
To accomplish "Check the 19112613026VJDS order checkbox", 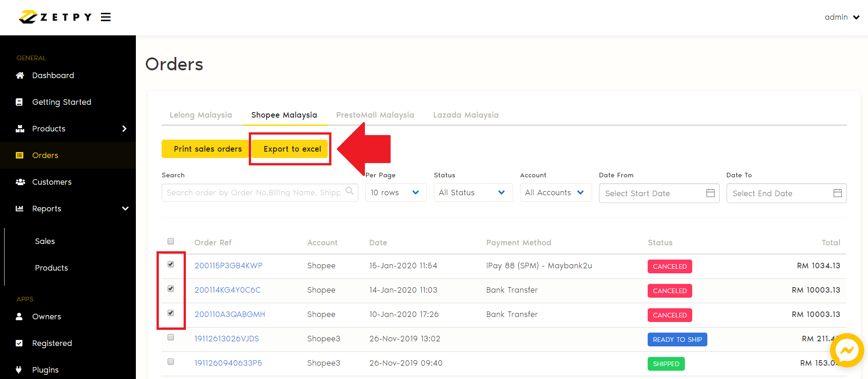I will tap(171, 337).
